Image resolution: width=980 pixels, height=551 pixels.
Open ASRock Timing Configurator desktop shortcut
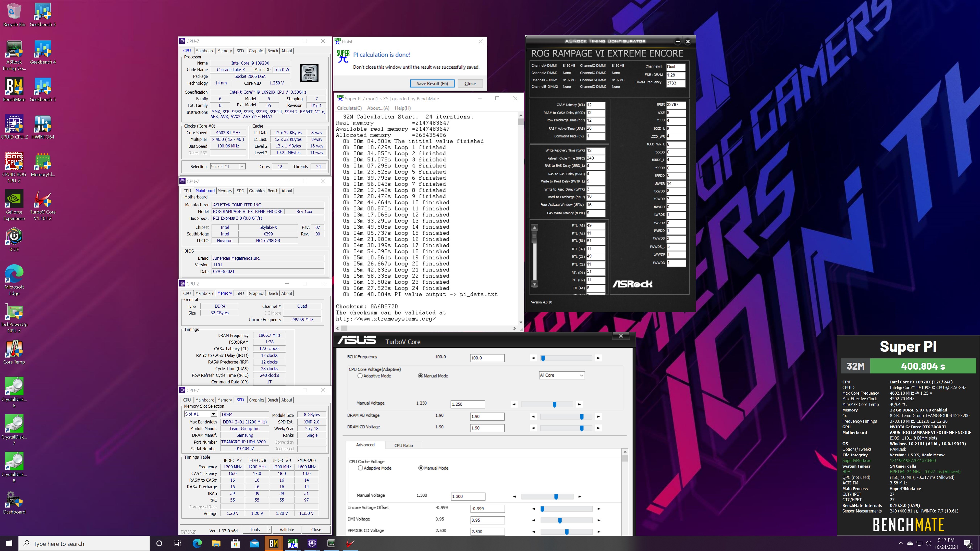point(14,56)
